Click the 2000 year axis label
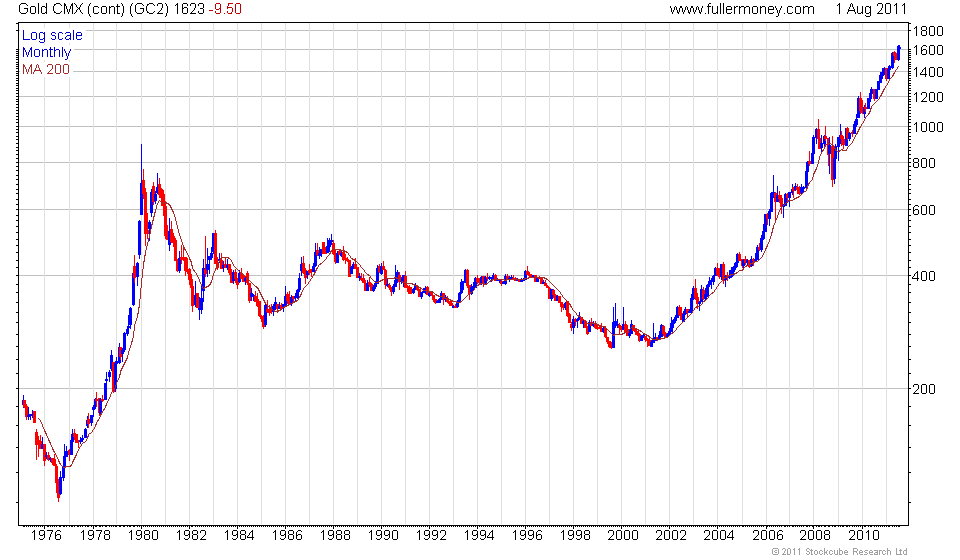 (x=623, y=535)
